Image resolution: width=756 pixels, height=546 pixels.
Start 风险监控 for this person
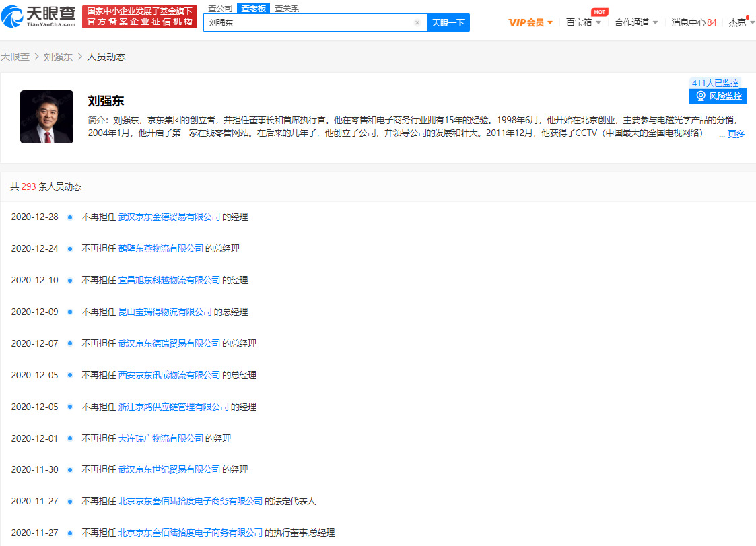(x=718, y=96)
